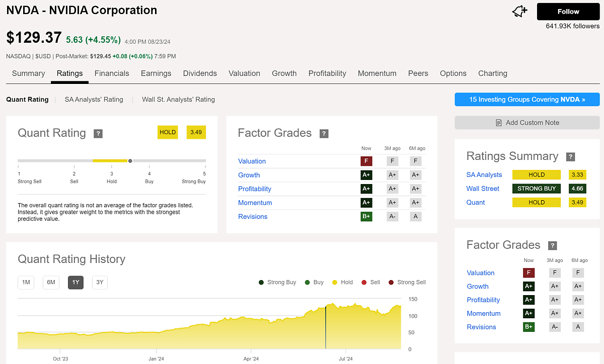Viewport: 604px width, 364px height.
Task: Open Wall Street link in Ratings Summary
Action: click(483, 189)
